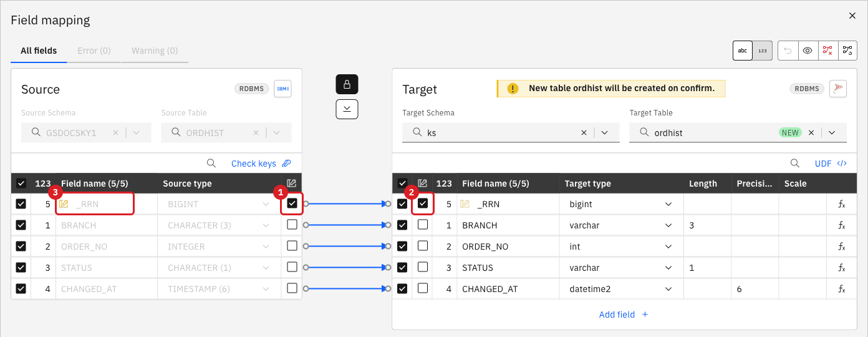Screen dimensions: 868x337
Task: Uncheck the Source BRANCH row checkbox
Action: pos(21,225)
